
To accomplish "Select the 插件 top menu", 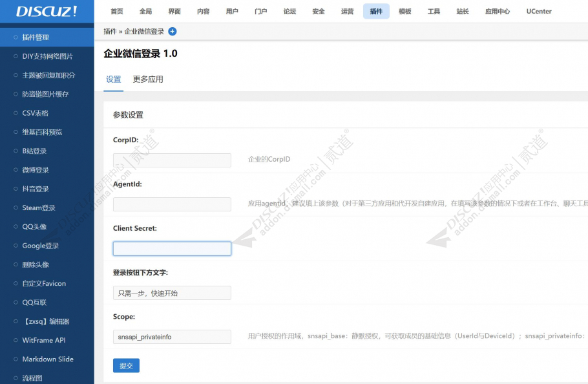I will (376, 11).
